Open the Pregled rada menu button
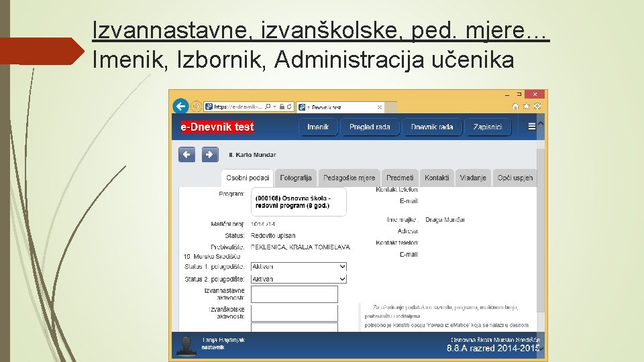 pos(370,127)
